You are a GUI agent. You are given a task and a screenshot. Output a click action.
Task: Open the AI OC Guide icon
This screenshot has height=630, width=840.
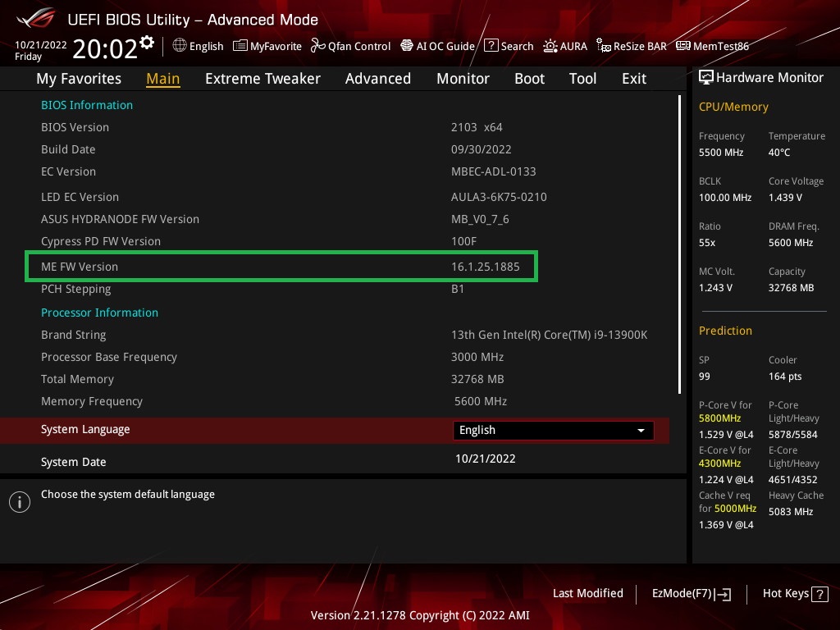pyautogui.click(x=407, y=46)
